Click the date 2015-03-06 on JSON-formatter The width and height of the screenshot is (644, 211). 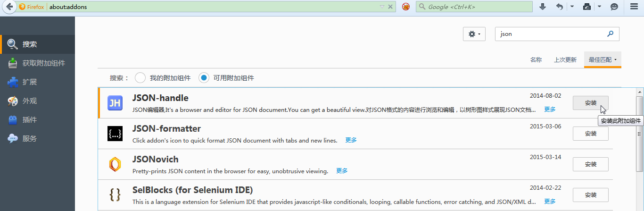coord(545,126)
